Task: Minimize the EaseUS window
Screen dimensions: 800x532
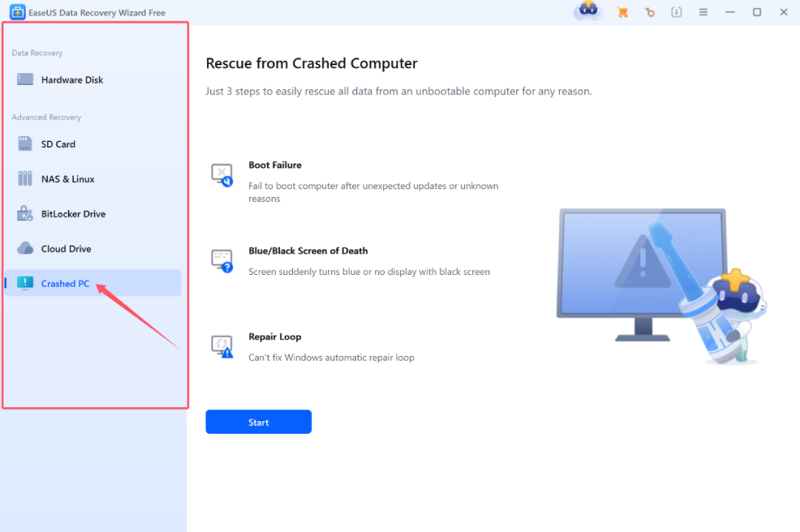Action: tap(730, 13)
